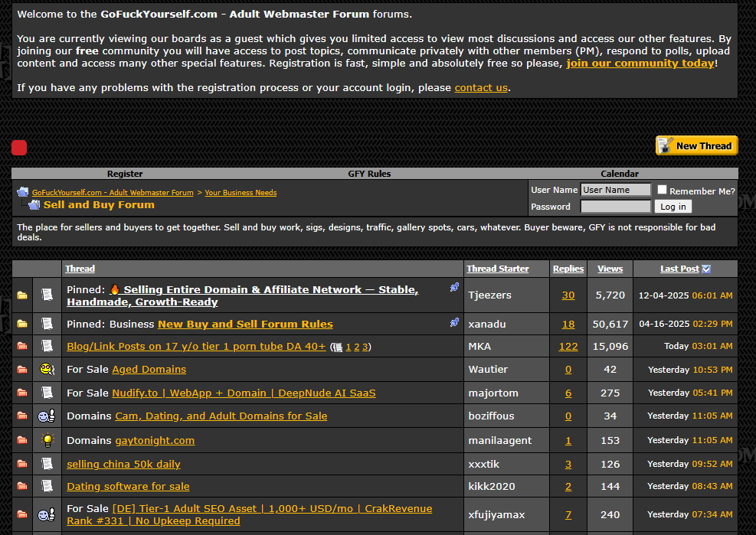Focus the Password input field
This screenshot has height=535, width=756.
pos(615,207)
